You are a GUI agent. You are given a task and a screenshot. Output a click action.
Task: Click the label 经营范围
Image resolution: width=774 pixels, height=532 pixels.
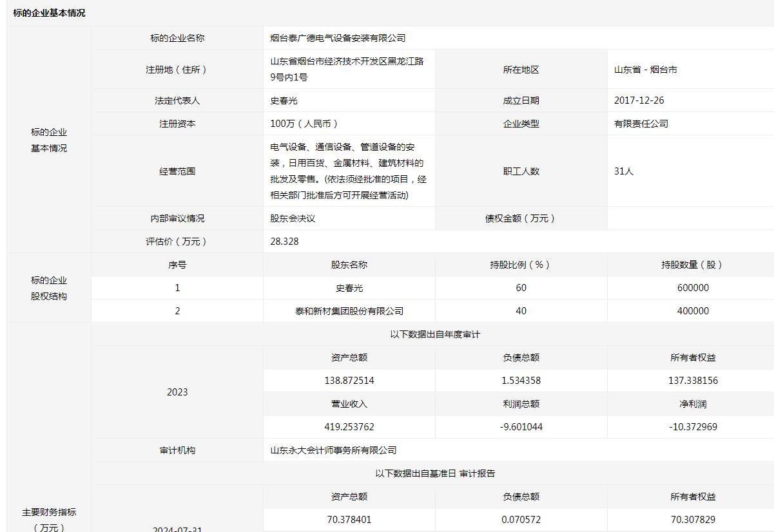click(x=177, y=171)
